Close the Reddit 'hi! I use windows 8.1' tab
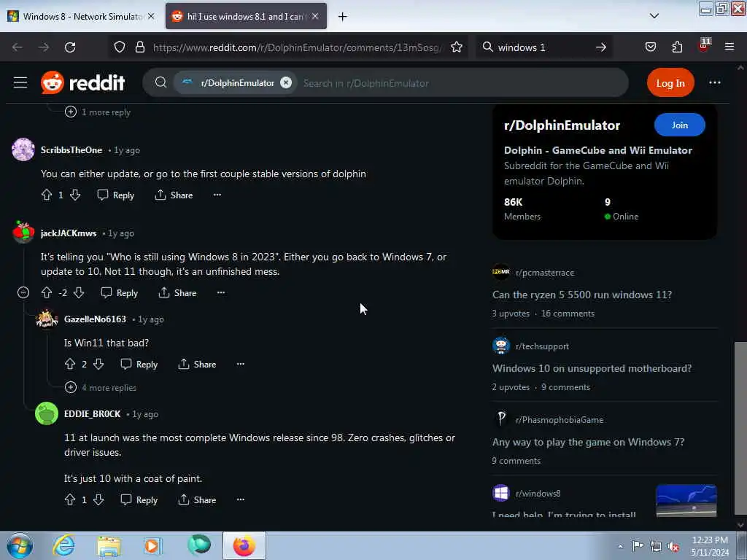Image resolution: width=747 pixels, height=560 pixels. coord(315,16)
